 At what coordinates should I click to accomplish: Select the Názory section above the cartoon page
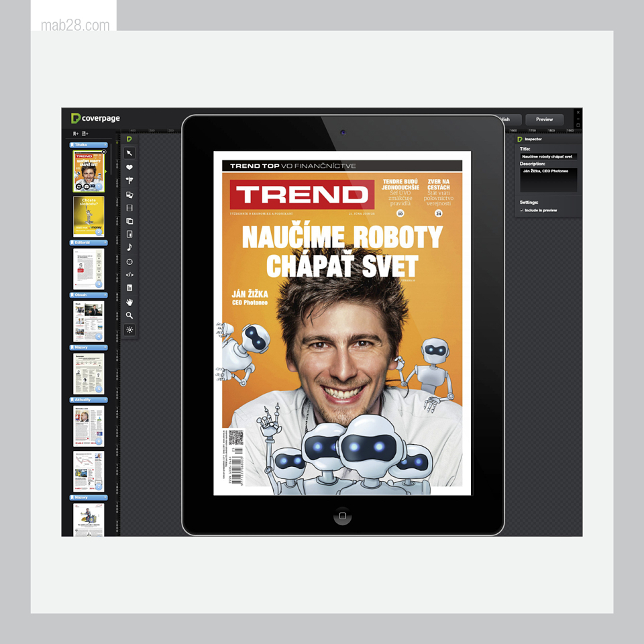click(x=89, y=497)
